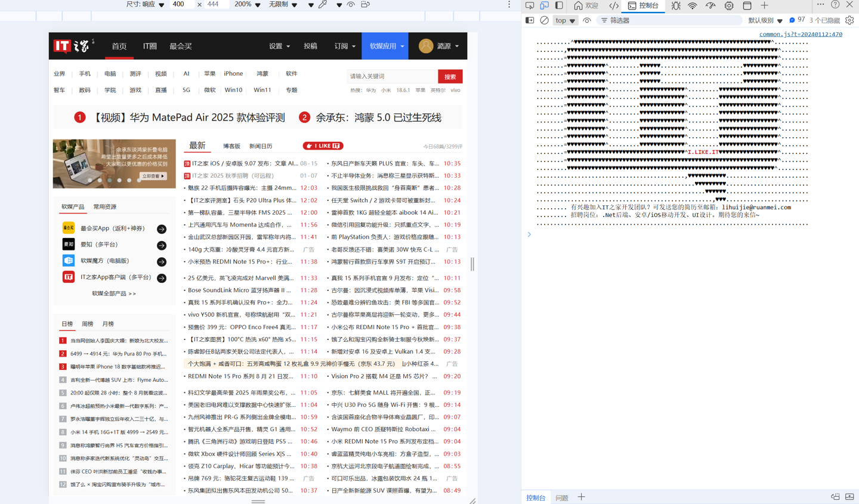
Task: Activate the inspect element picker icon
Action: click(529, 5)
